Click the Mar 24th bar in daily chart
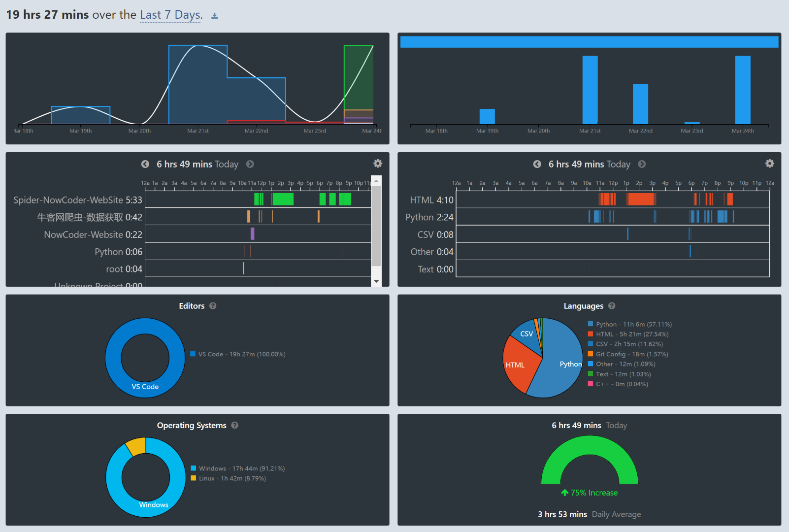 point(743,90)
